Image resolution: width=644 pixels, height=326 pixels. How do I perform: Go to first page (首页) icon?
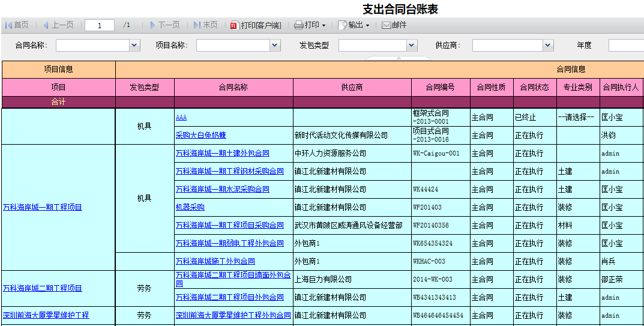click(8, 25)
